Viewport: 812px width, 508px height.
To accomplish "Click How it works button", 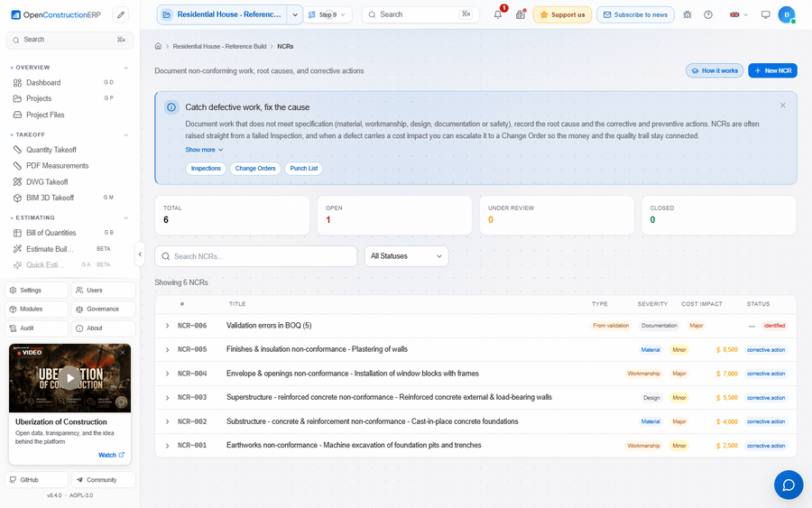I will pos(715,70).
